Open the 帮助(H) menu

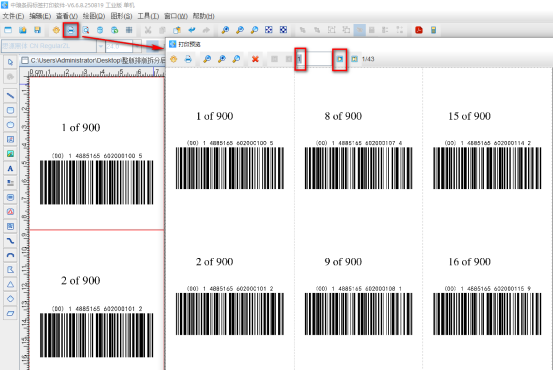(203, 16)
